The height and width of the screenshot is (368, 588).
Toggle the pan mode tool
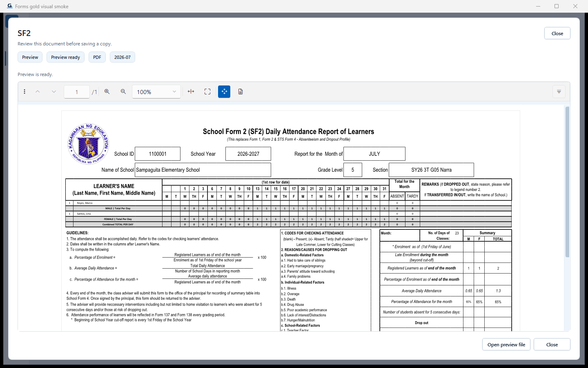224,92
